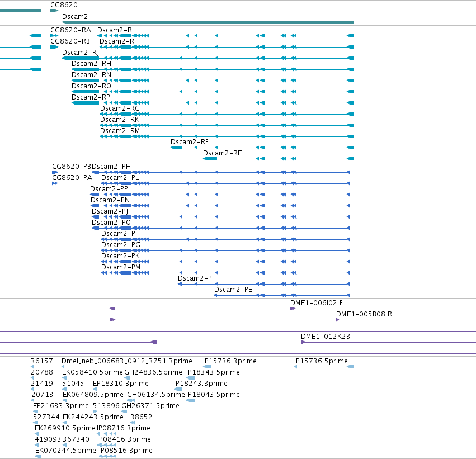476x459 pixels.
Task: Select the IP18043.5prime feature label
Action: (x=213, y=395)
